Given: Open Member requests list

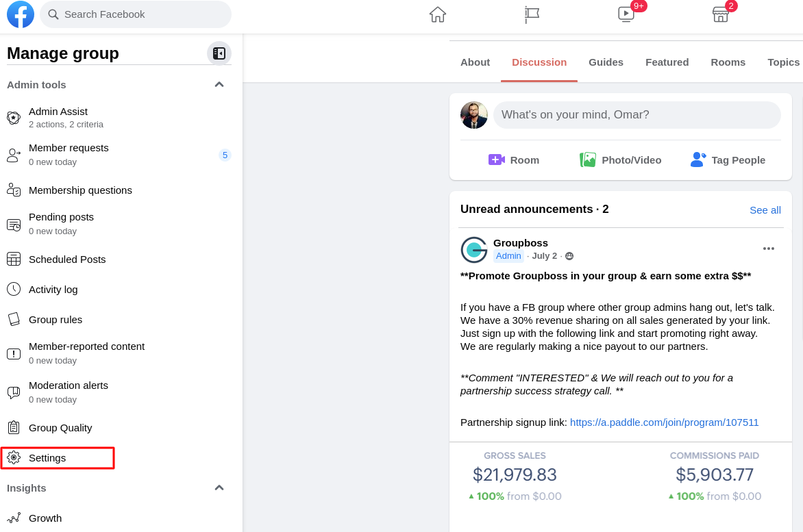Looking at the screenshot, I should pyautogui.click(x=119, y=155).
